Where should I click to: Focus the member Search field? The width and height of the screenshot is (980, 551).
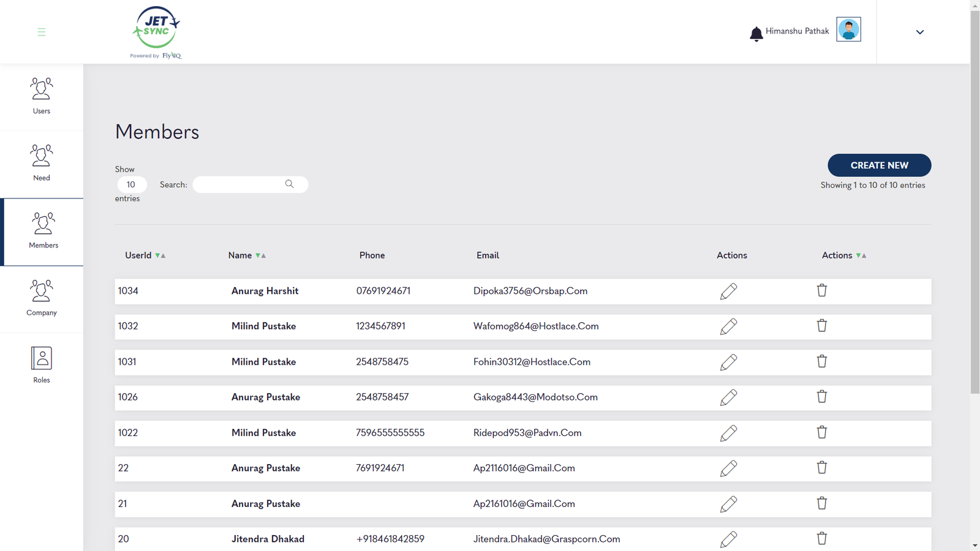(x=250, y=184)
